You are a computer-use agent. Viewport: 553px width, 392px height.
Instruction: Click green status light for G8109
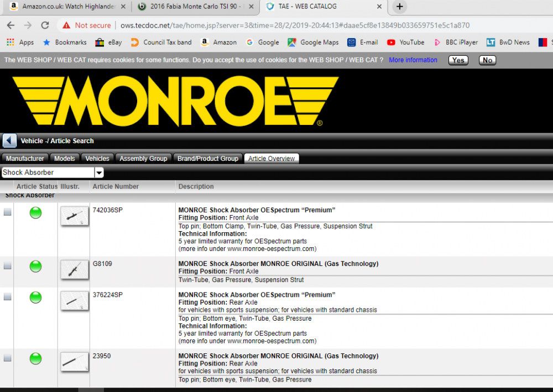(x=35, y=266)
